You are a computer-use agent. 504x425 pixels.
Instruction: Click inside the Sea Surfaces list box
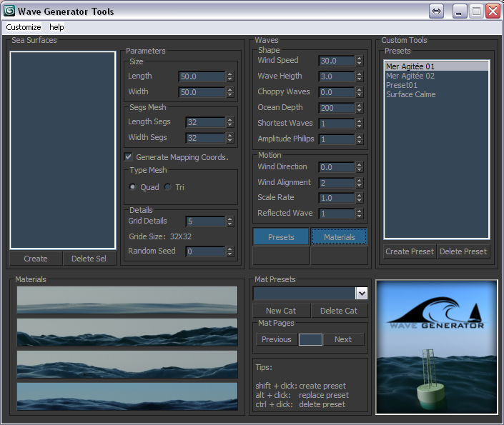coord(63,150)
